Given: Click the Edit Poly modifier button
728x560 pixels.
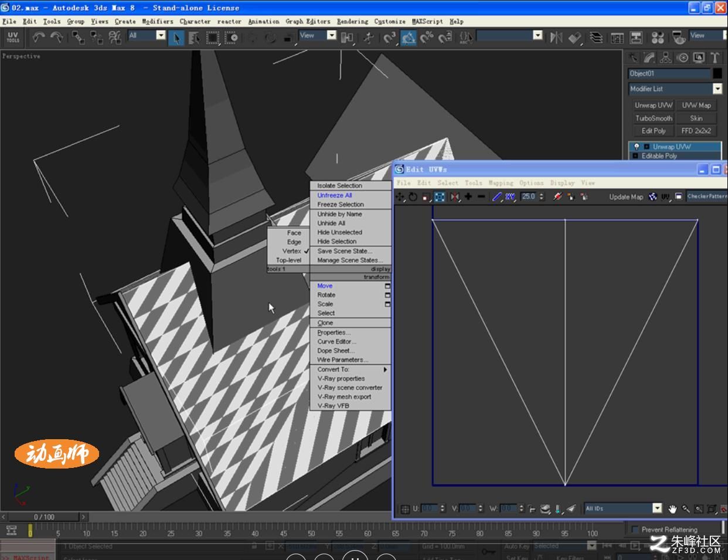Looking at the screenshot, I should click(654, 131).
